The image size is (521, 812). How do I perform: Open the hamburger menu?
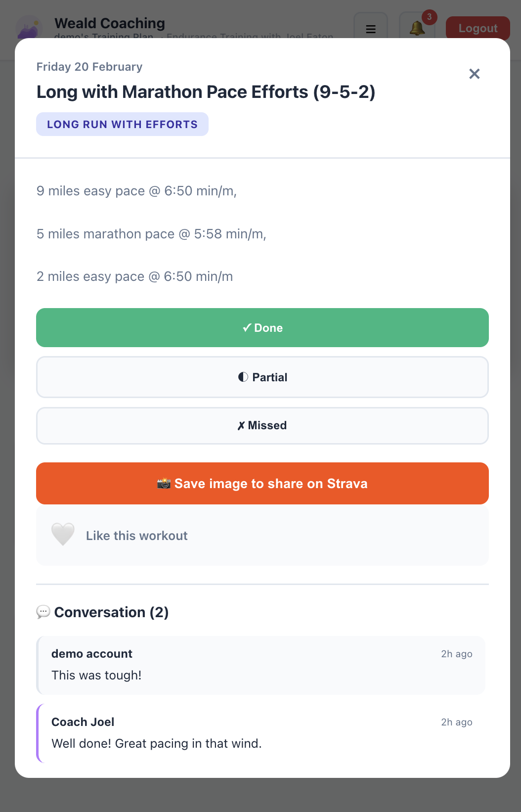pos(371,29)
